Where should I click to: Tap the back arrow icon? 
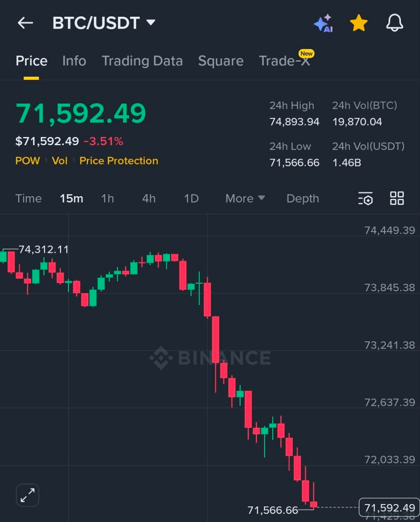point(25,23)
